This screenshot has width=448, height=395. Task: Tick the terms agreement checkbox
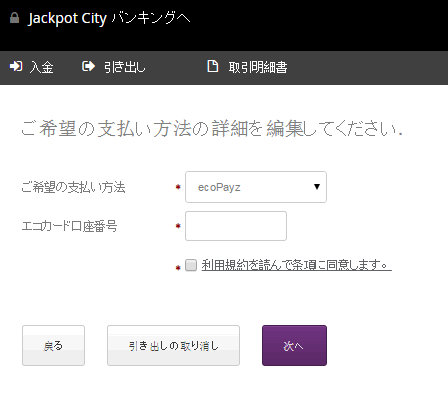point(191,265)
